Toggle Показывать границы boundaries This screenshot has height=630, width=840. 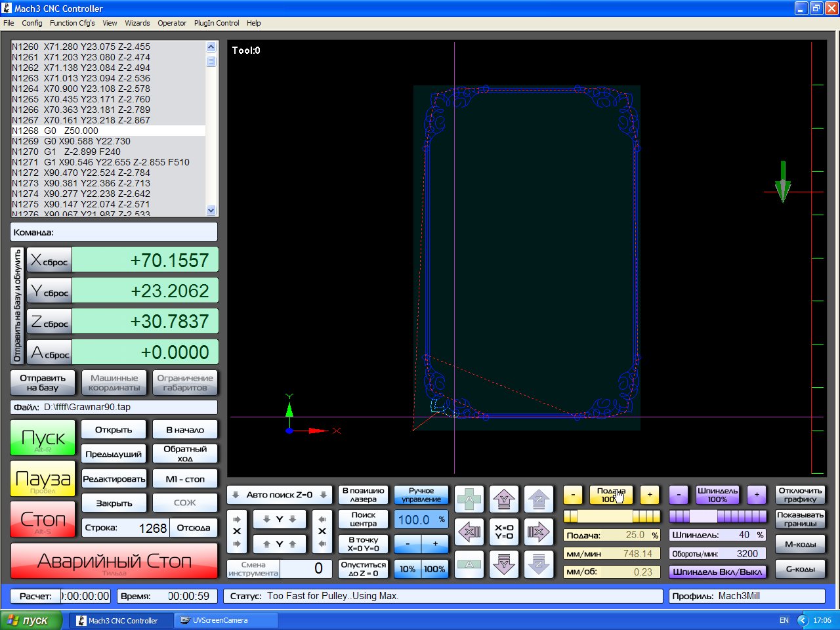800,519
